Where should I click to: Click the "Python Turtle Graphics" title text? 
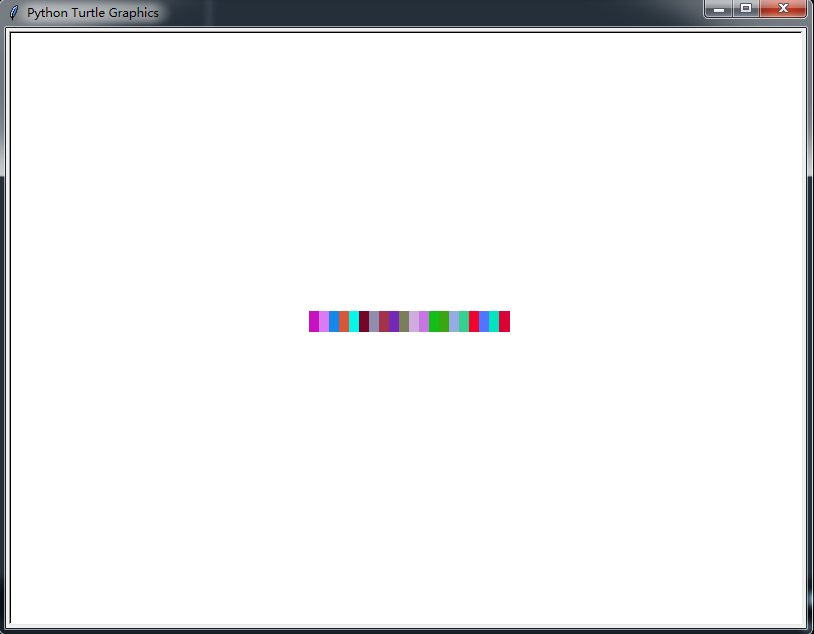pos(93,12)
